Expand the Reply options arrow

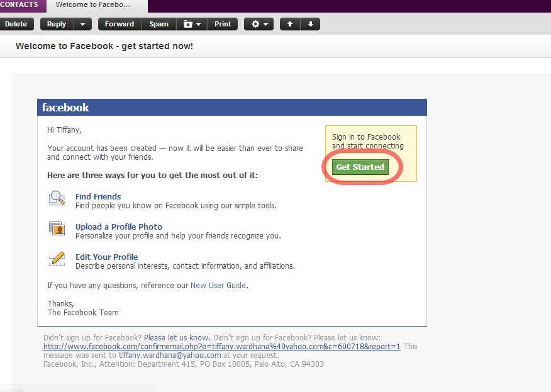point(82,24)
